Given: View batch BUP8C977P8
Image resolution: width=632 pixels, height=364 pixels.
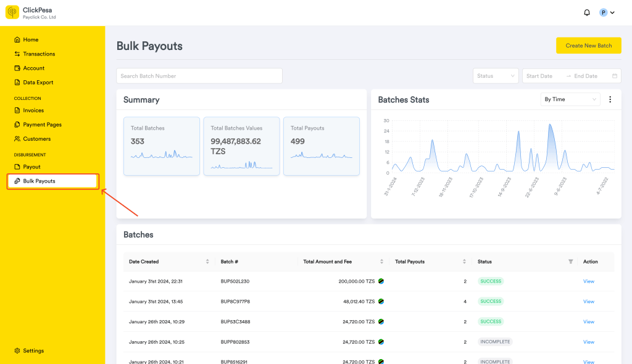Looking at the screenshot, I should tap(588, 302).
